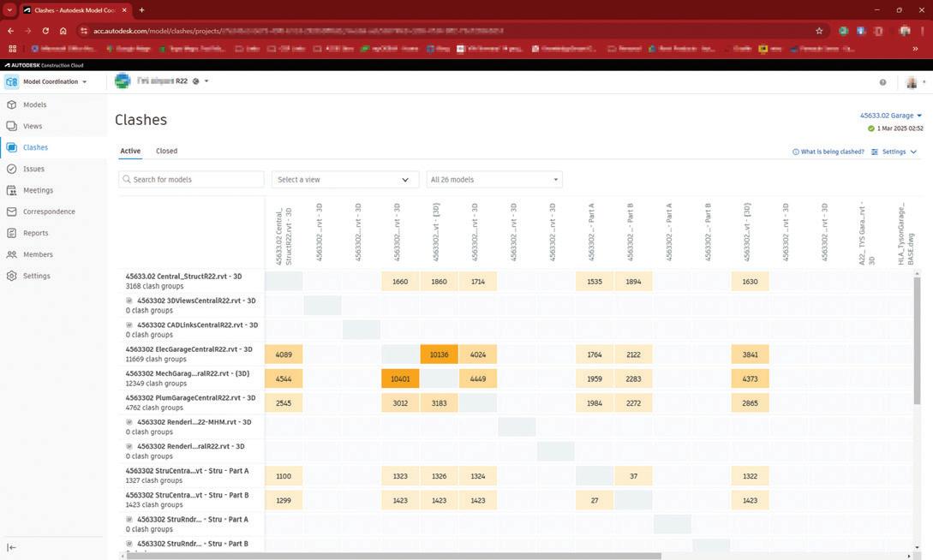Click the Model Coordination module icon
The width and height of the screenshot is (933, 560).
click(12, 81)
